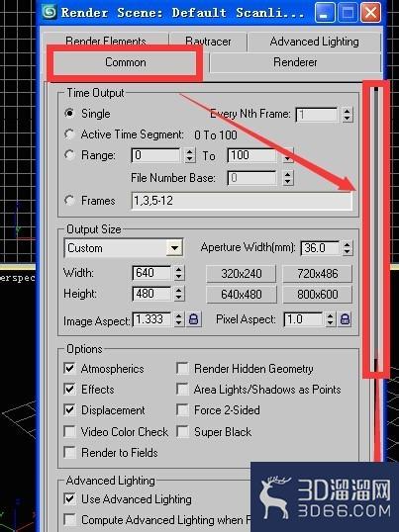This screenshot has height=532, width=399.
Task: Enable Video Color Check
Action: [69, 432]
